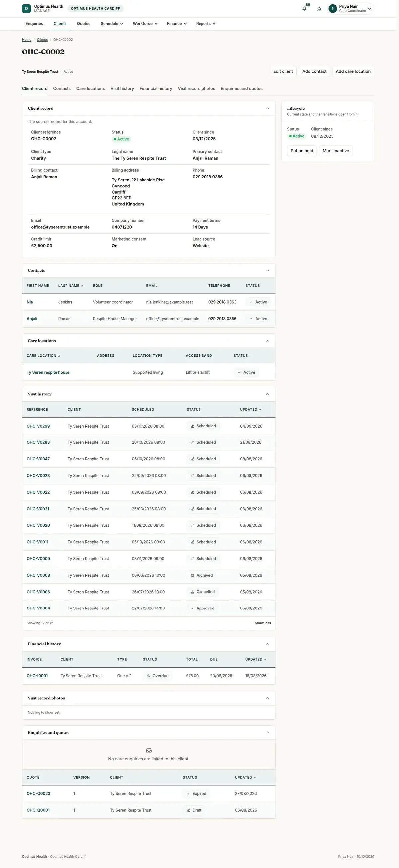Click the active checkmark icon for Nia Jenkins

tap(251, 302)
